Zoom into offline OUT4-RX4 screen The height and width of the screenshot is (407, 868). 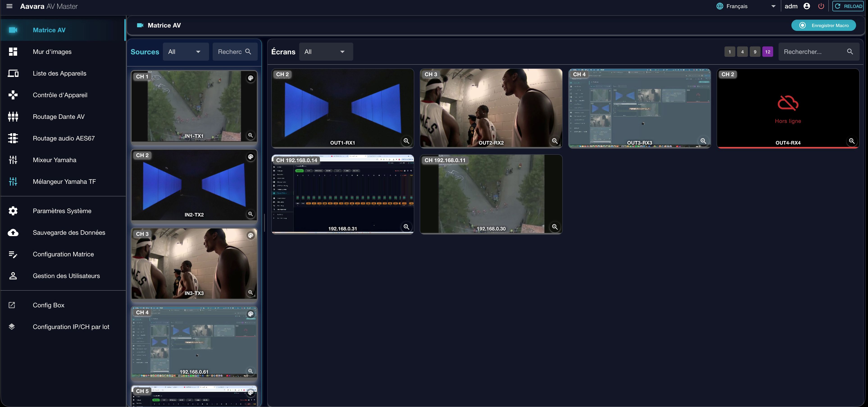[x=852, y=141]
